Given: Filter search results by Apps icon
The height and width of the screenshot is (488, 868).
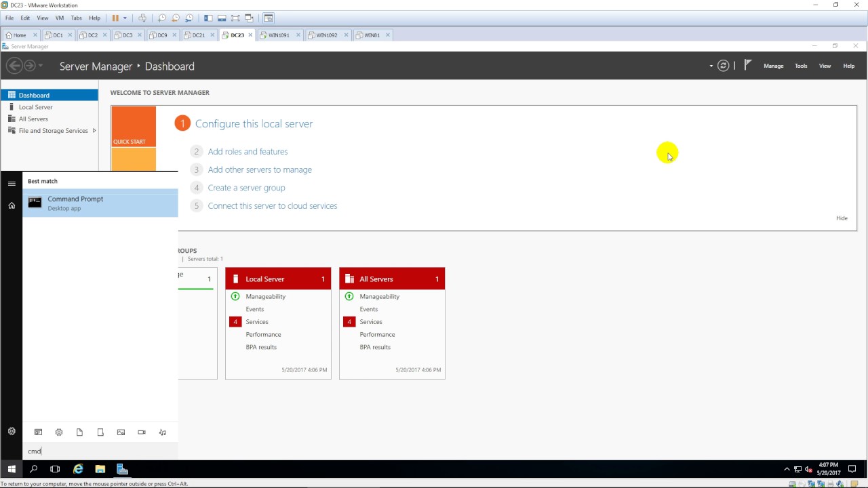Looking at the screenshot, I should point(38,432).
